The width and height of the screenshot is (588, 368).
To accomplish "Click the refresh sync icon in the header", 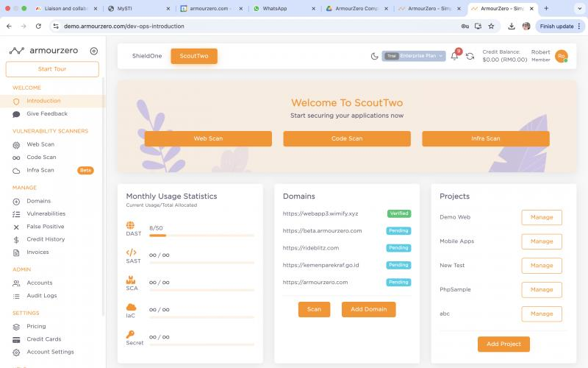I will pyautogui.click(x=470, y=57).
